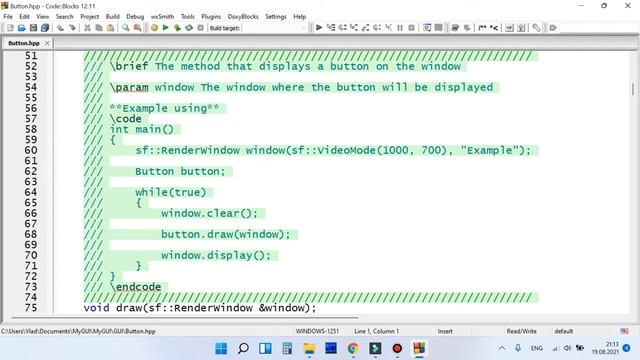
Task: Click the vertical scrollbar thumb in the editor
Action: tap(633, 89)
